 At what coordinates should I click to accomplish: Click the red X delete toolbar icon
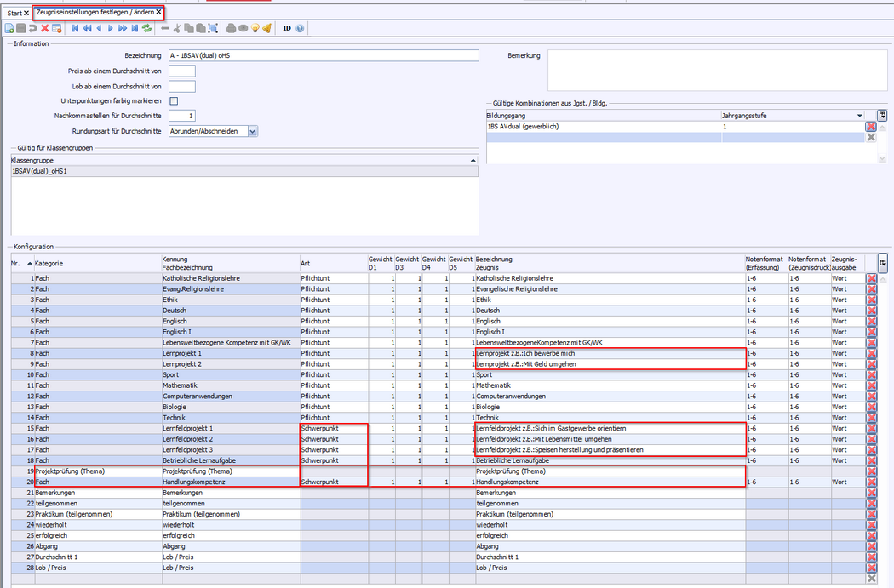(x=44, y=28)
